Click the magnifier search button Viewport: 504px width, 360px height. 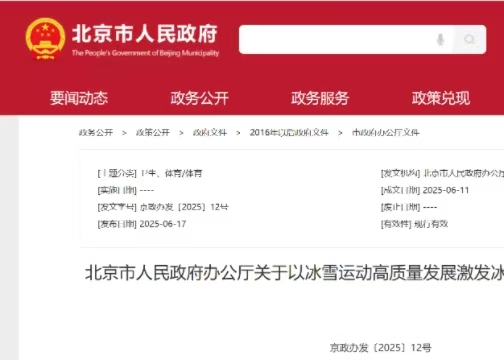(470, 39)
